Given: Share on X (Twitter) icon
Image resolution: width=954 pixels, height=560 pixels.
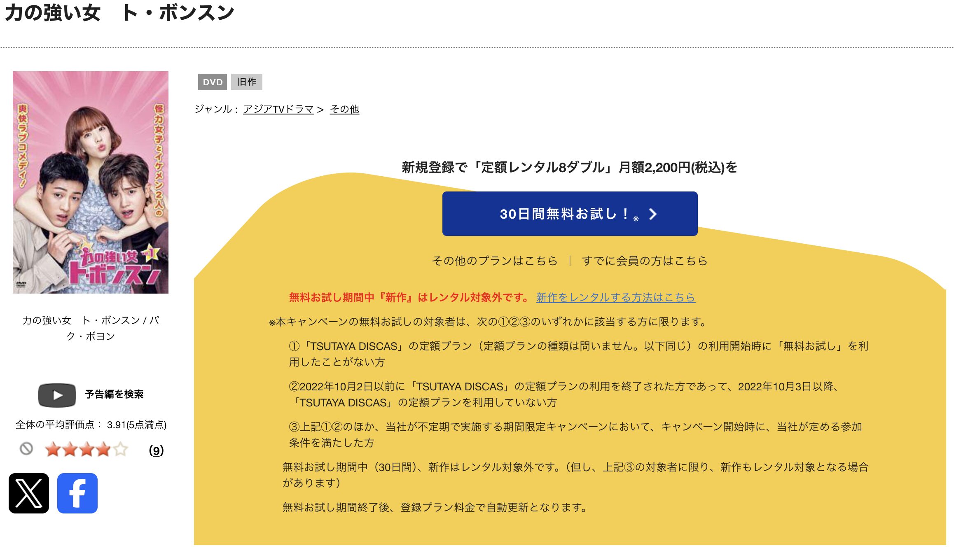Looking at the screenshot, I should (x=29, y=493).
